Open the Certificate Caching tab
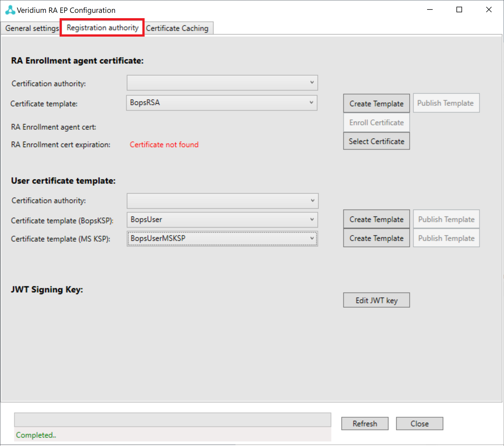Viewport: 504px width, 446px height. [177, 28]
